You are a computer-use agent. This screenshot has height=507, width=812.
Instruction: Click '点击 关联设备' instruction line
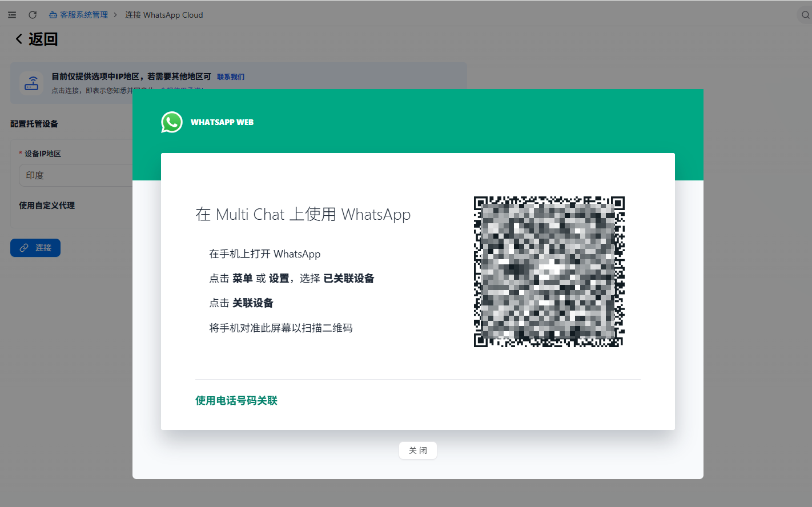pos(241,303)
